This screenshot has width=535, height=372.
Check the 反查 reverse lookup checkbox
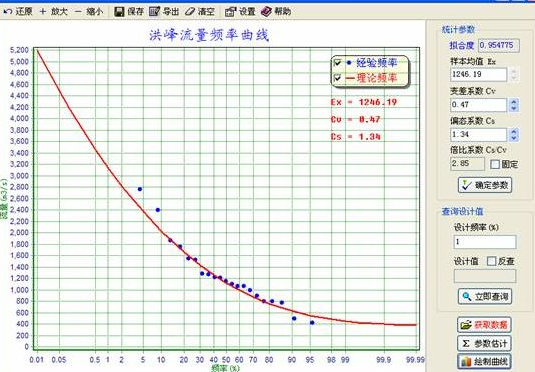[x=491, y=261]
